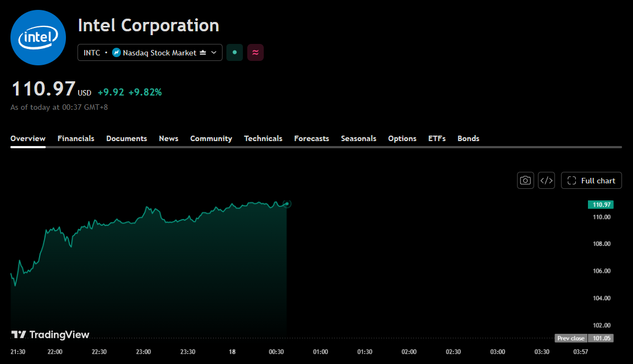Click the last price dot on chart line
Screen dimensions: 633x364
pyautogui.click(x=287, y=204)
